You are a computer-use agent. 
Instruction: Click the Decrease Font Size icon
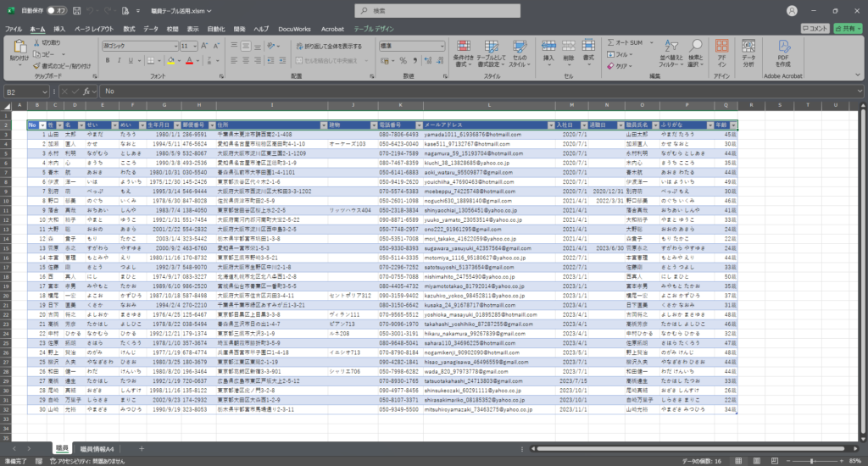click(x=216, y=46)
